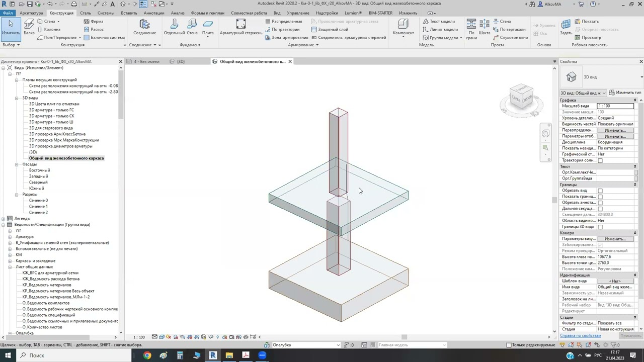Click the Масштаб вида 1 : 100 field
The width and height of the screenshot is (644, 362).
615,106
